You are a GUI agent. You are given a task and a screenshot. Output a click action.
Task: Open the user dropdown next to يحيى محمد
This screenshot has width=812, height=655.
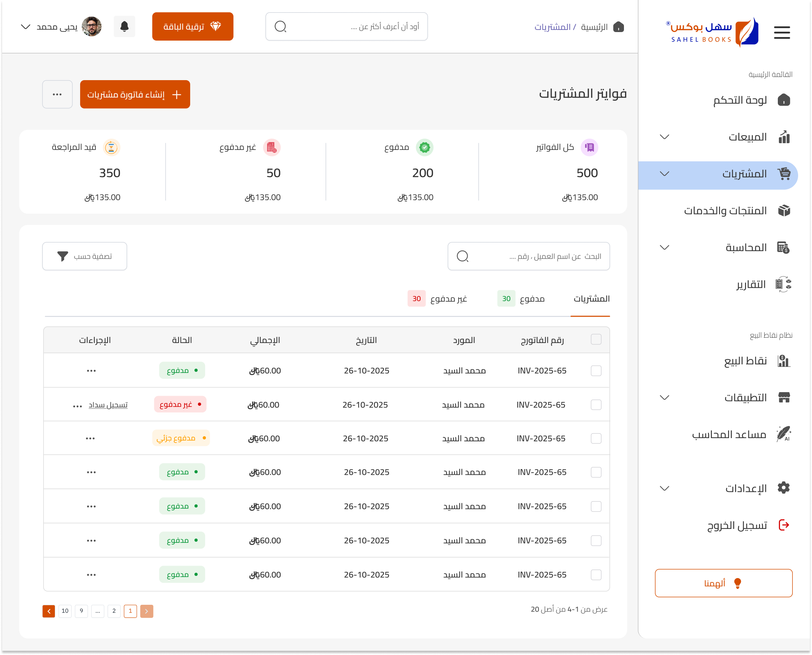[x=25, y=27]
